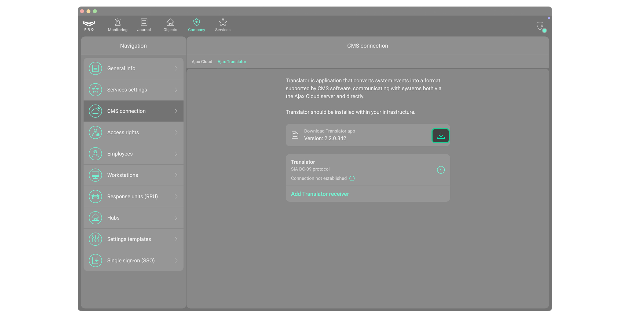644x322 pixels.
Task: Expand Response units (RRU) chevron
Action: [176, 197]
